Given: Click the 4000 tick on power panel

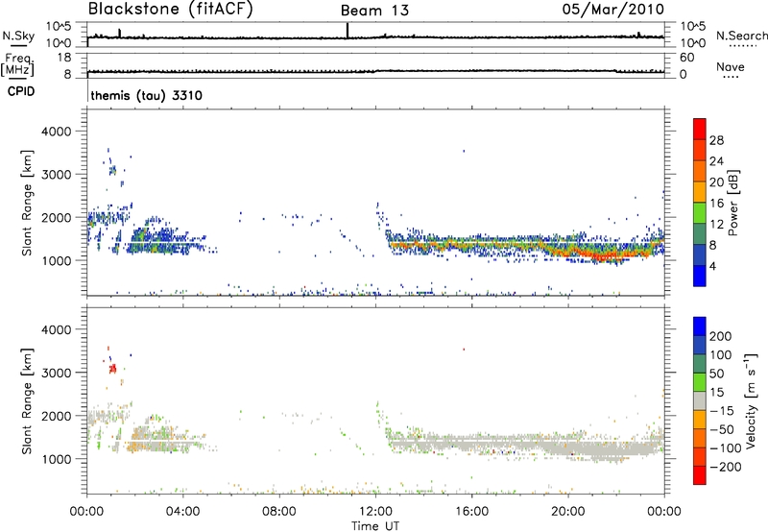Looking at the screenshot, I should [57, 132].
